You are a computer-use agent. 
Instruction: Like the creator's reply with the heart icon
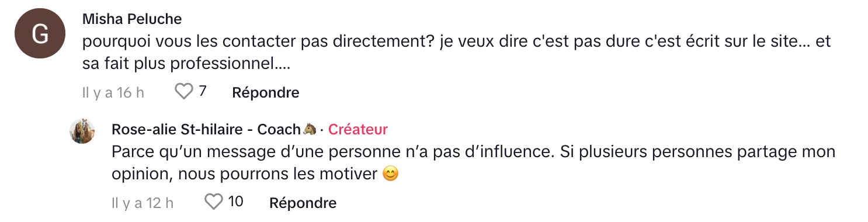pos(214,202)
